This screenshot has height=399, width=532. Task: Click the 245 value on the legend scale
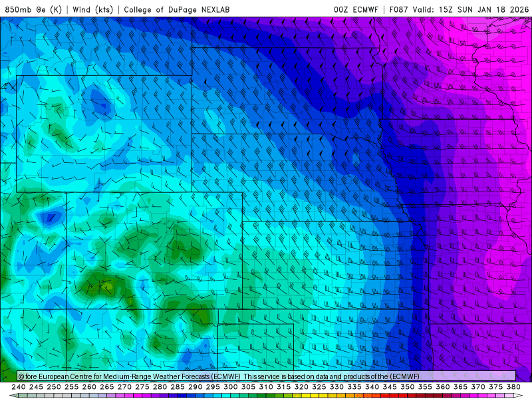(36, 387)
